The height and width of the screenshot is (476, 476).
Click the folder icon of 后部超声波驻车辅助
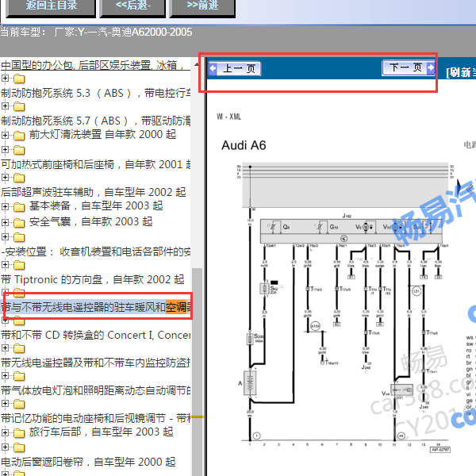coord(19,178)
